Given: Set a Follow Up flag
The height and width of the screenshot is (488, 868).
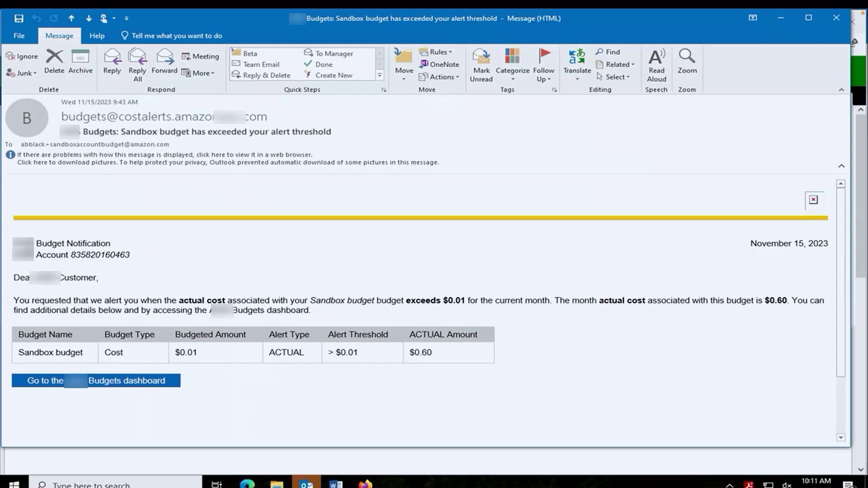Looking at the screenshot, I should click(543, 66).
